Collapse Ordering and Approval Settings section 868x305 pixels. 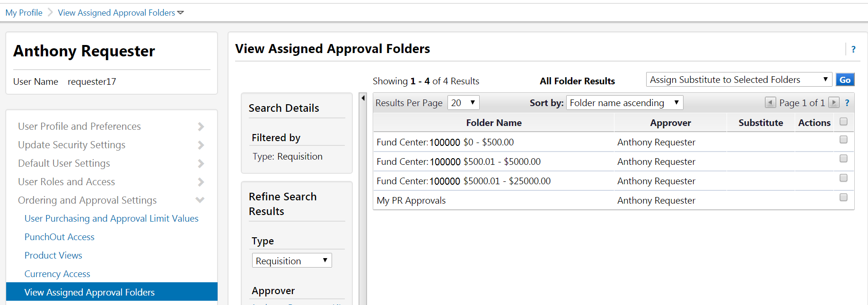[x=200, y=200]
